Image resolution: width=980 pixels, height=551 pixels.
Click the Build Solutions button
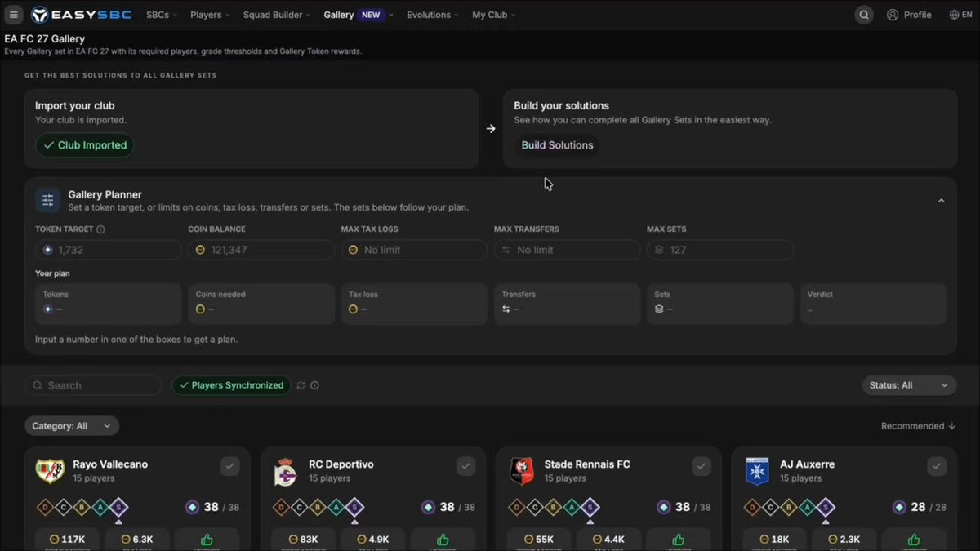point(558,145)
